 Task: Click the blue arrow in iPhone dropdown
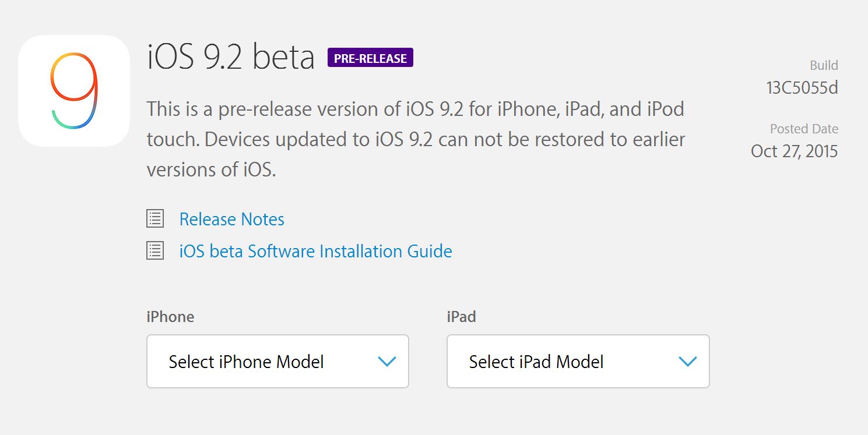[387, 362]
